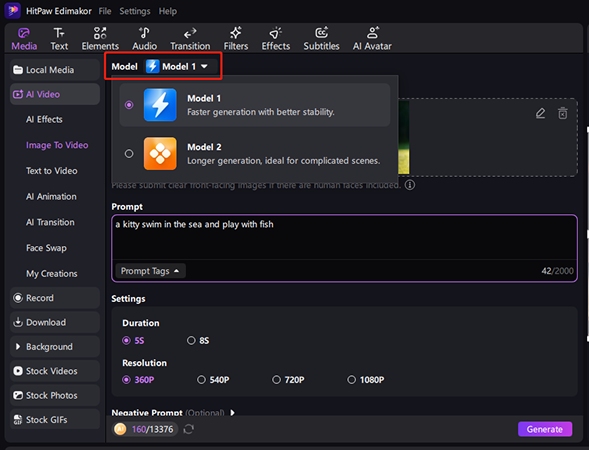The width and height of the screenshot is (589, 450).
Task: Open the Settings menu
Action: click(x=134, y=11)
